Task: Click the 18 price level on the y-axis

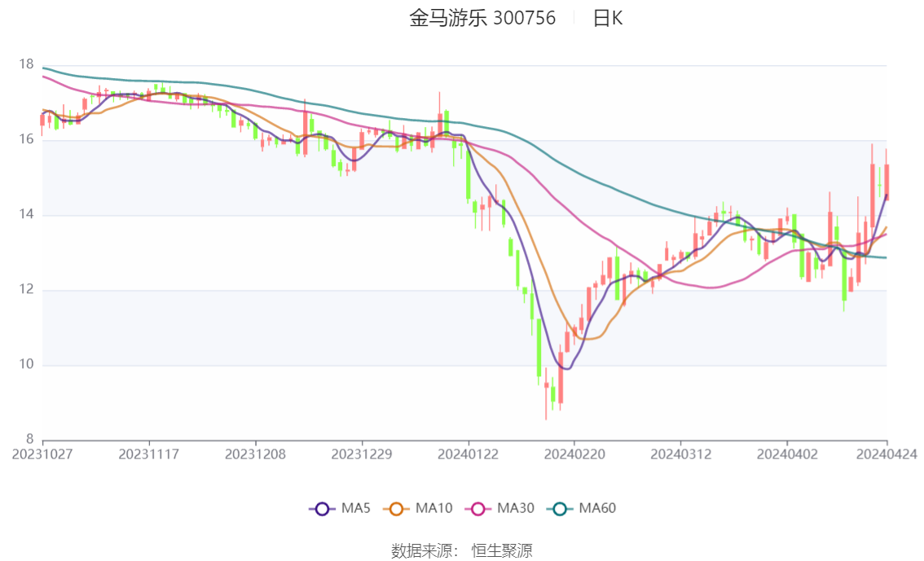Action: pyautogui.click(x=27, y=65)
